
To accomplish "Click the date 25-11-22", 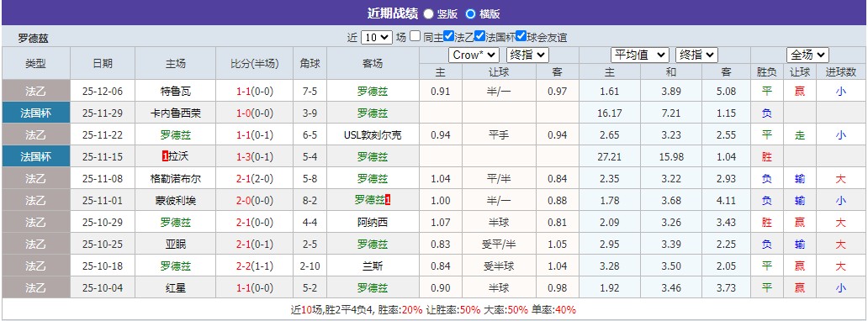I will pyautogui.click(x=103, y=135).
